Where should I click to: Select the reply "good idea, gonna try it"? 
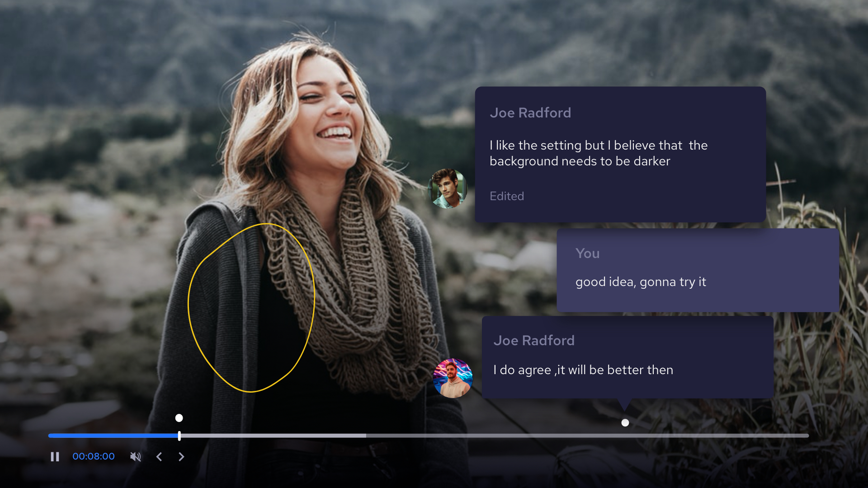[x=641, y=282]
